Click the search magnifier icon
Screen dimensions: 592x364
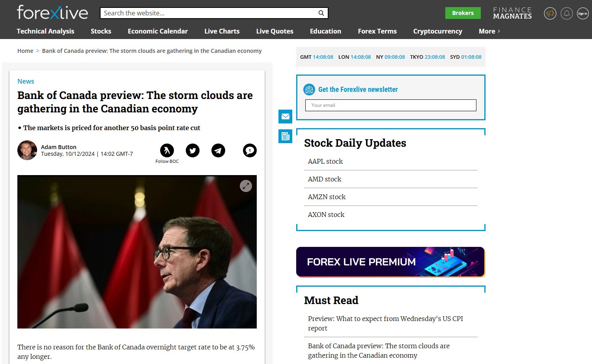(x=321, y=13)
